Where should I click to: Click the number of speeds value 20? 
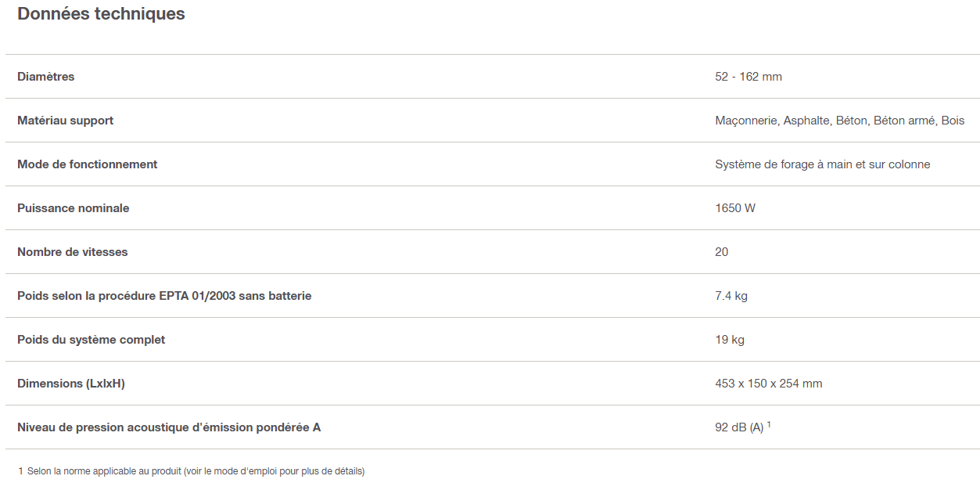[721, 252]
